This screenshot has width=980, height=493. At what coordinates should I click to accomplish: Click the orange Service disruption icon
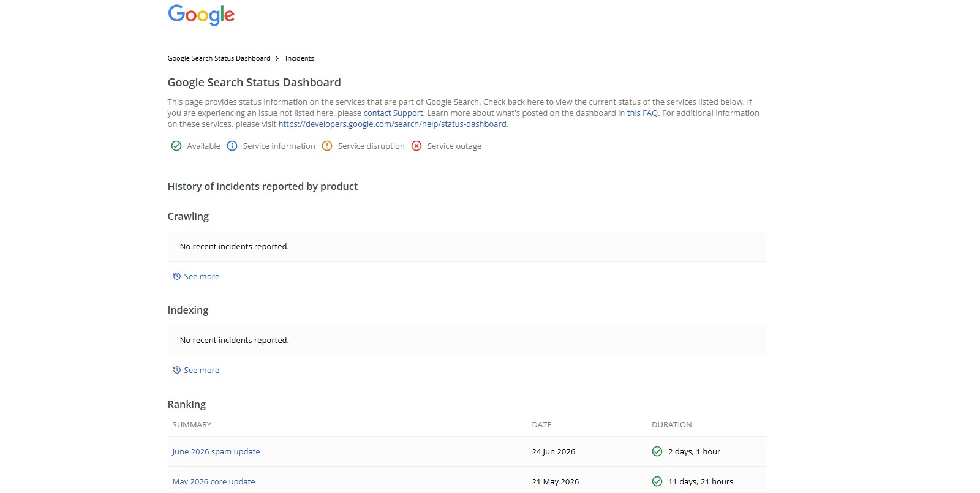[327, 146]
